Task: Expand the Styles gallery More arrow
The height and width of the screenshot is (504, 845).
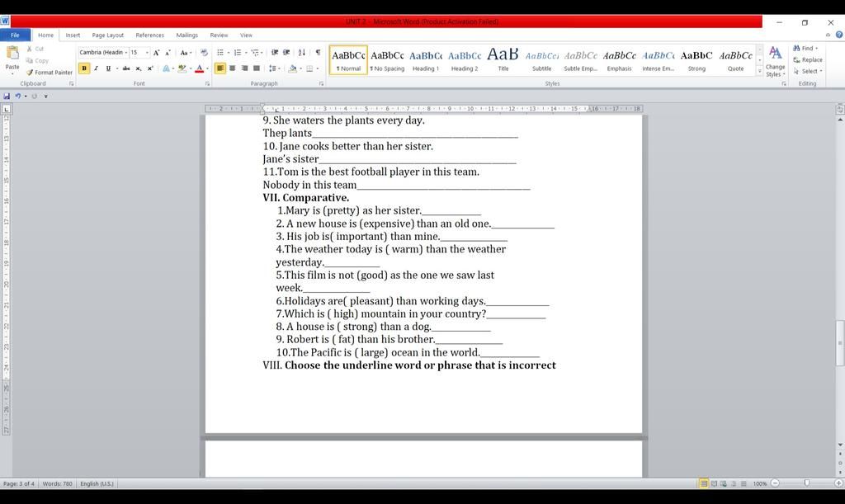Action: coord(760,71)
